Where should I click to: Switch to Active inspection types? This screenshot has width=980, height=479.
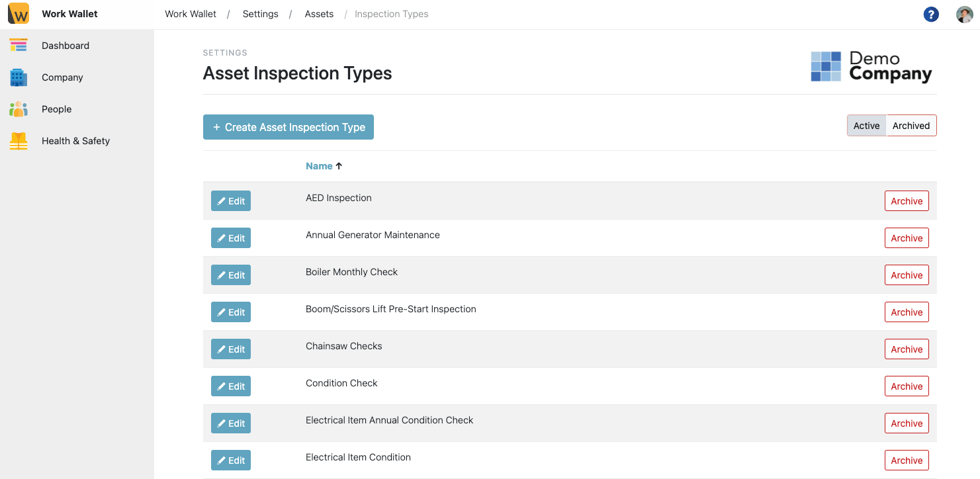(866, 126)
